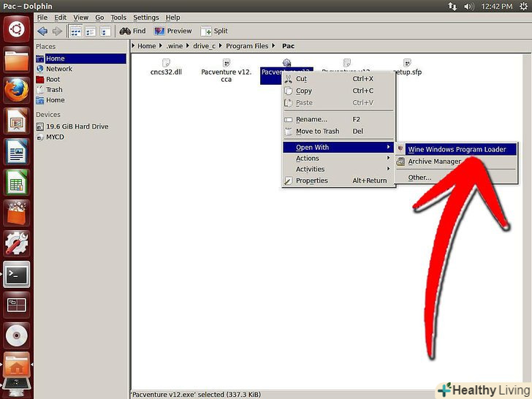532x399 pixels.
Task: Open network indicator in top panel
Action: tap(452, 6)
